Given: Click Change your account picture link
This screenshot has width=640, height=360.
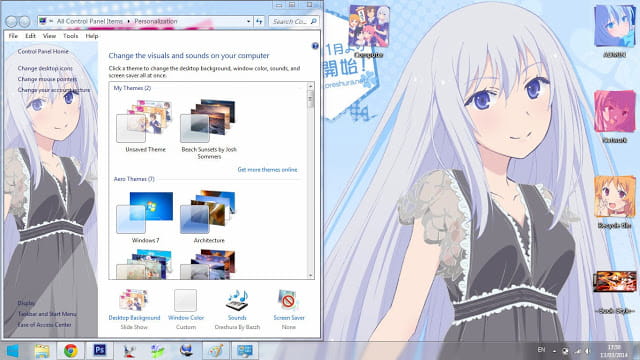Looking at the screenshot, I should point(54,90).
